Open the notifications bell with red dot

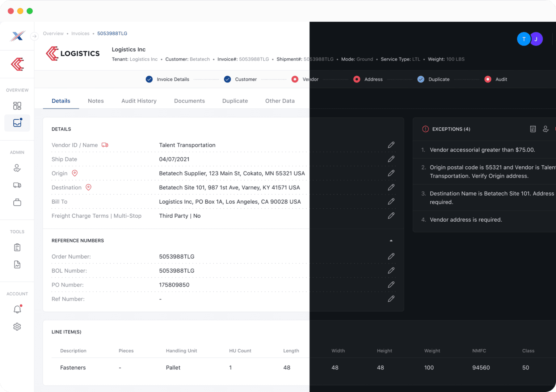[17, 309]
